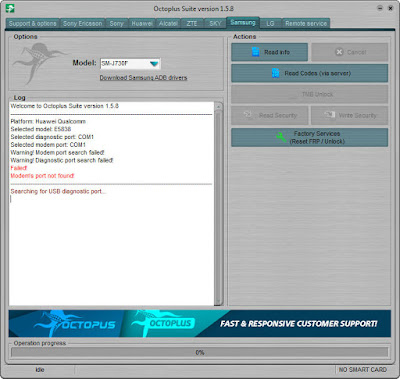The height and width of the screenshot is (379, 400).
Task: Switch to the ZTE tab
Action: tap(192, 24)
